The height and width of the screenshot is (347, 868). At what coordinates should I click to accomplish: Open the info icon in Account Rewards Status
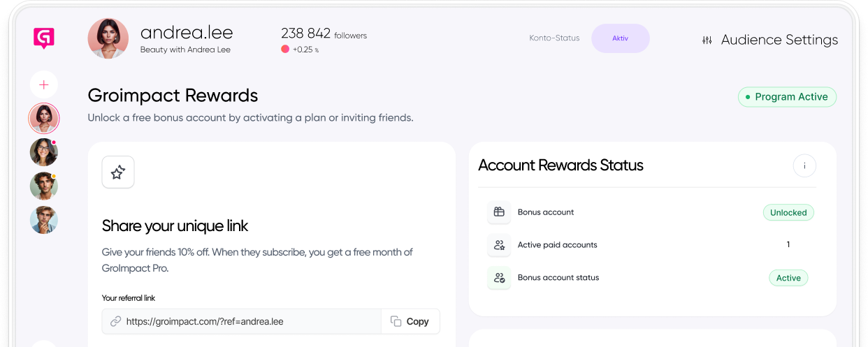[804, 165]
